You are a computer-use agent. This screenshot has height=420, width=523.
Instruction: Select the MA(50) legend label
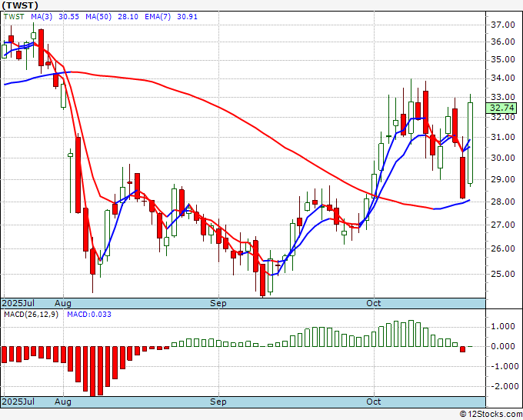pyautogui.click(x=98, y=16)
